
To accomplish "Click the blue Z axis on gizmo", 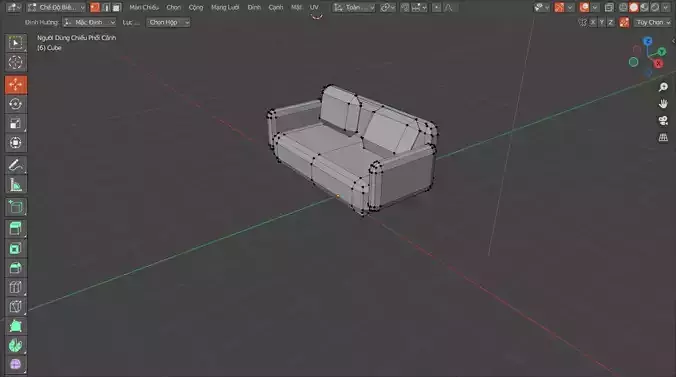I will (648, 41).
